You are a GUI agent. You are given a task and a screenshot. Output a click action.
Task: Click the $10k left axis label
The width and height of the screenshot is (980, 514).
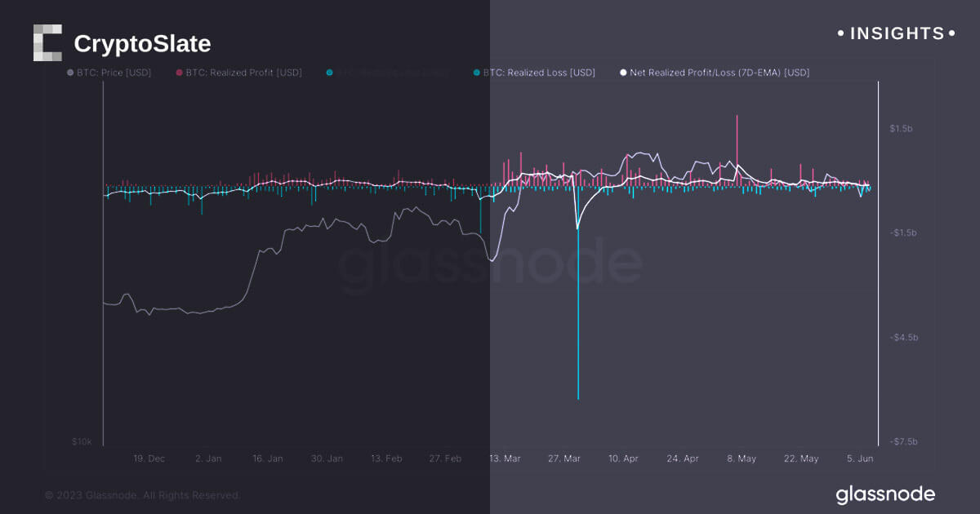(82, 441)
